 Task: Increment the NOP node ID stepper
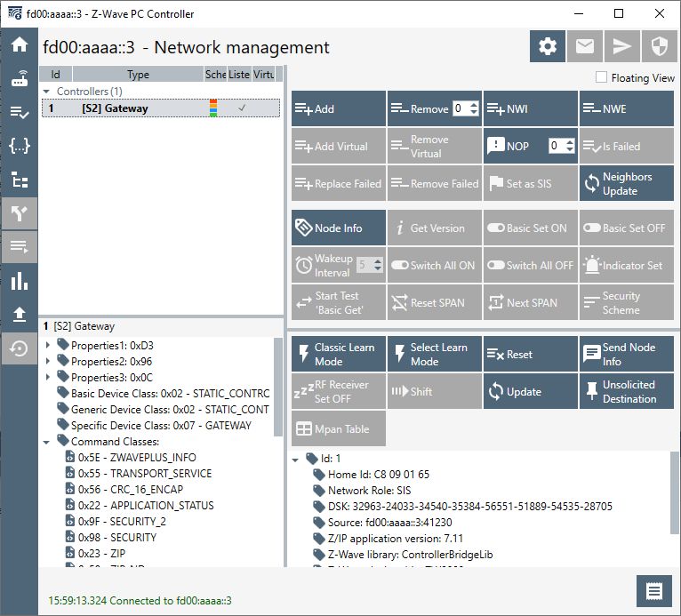570,142
